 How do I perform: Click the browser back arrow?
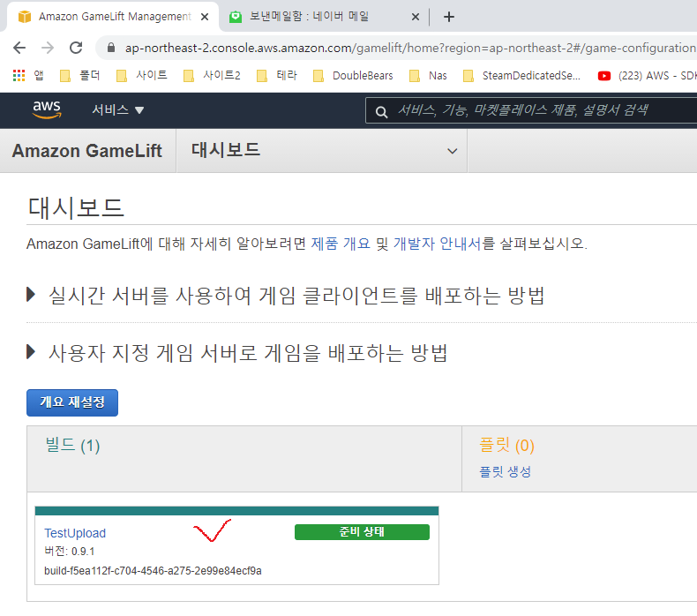click(19, 48)
